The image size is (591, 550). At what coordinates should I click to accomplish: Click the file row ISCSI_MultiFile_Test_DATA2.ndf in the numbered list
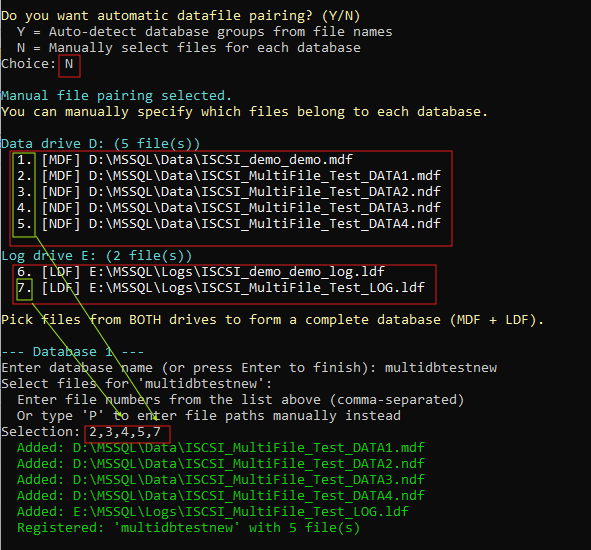point(229,192)
